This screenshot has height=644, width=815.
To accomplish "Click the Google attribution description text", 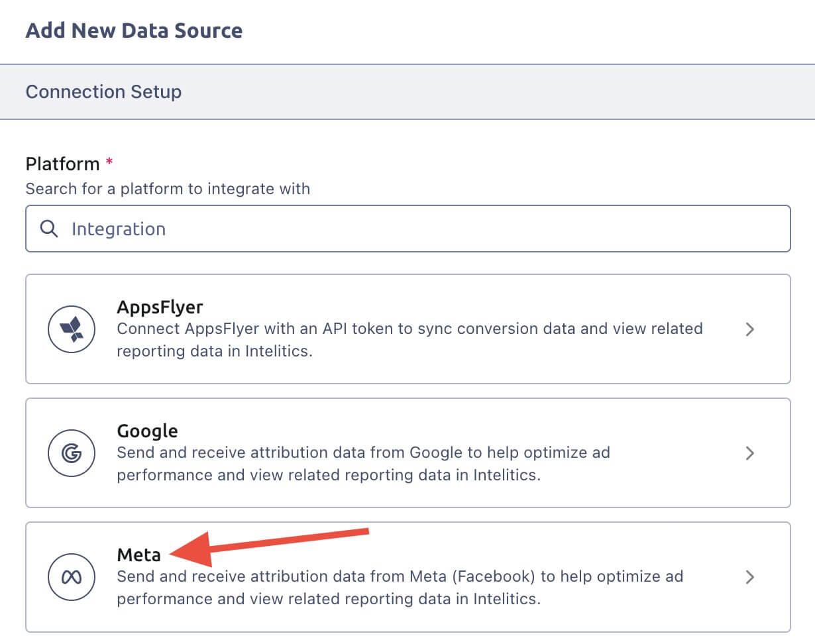I will [x=363, y=464].
